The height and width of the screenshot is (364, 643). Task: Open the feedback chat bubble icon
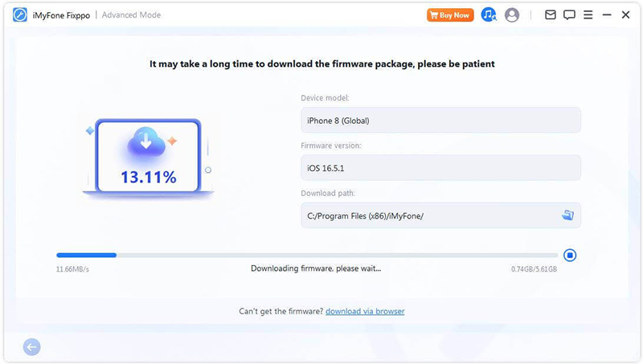[x=569, y=15]
